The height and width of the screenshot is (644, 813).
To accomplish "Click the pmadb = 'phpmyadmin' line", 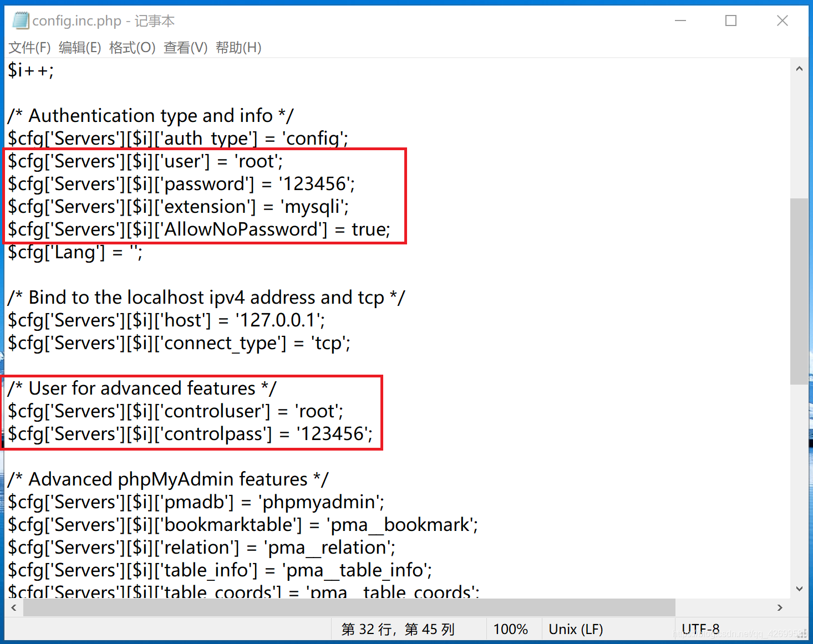I will [196, 502].
